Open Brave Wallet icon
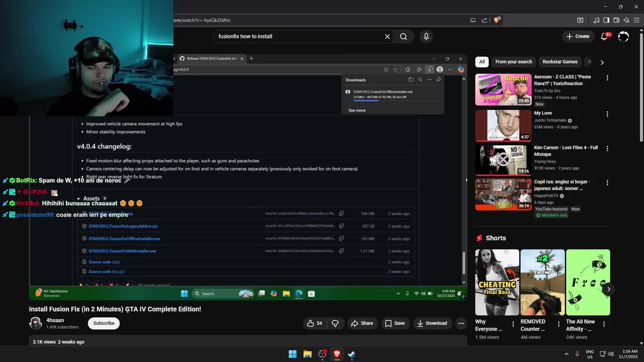The width and height of the screenshot is (644, 362). click(x=616, y=20)
